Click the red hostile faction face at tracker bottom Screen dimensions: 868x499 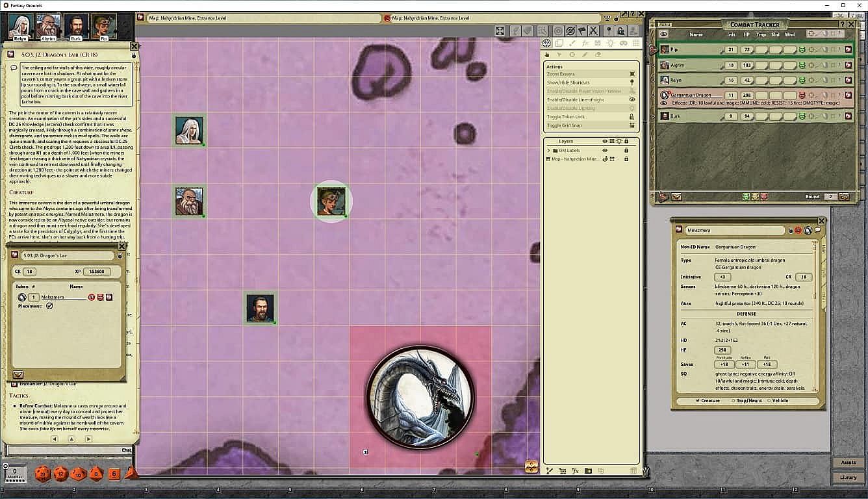tap(763, 196)
